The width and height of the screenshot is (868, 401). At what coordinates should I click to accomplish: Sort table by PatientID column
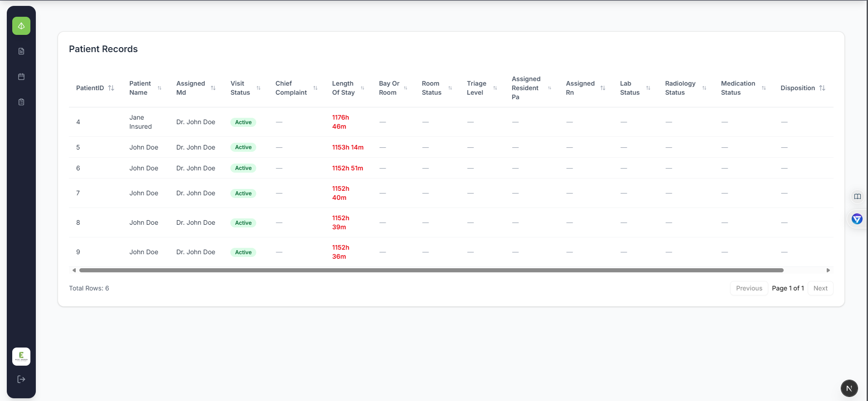(x=111, y=88)
